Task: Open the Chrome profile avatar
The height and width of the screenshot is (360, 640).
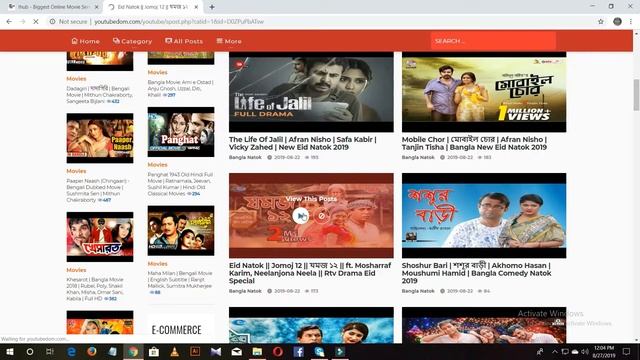Action: [x=617, y=22]
